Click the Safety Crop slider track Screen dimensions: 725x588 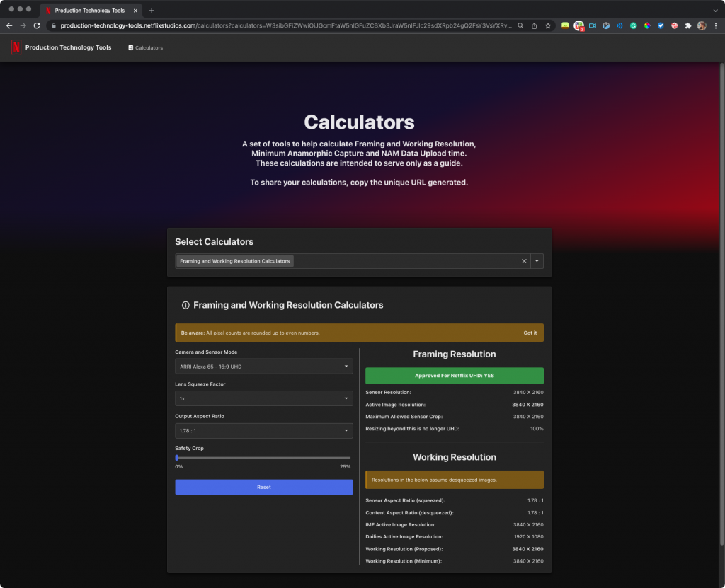point(263,458)
